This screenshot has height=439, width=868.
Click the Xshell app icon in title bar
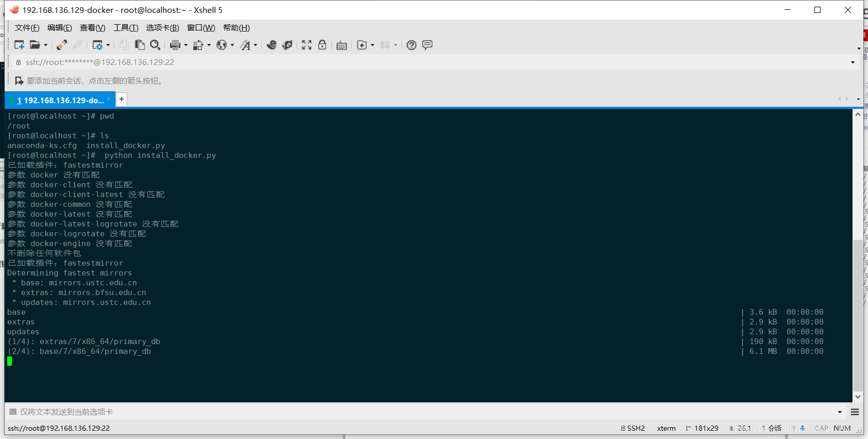(x=14, y=10)
